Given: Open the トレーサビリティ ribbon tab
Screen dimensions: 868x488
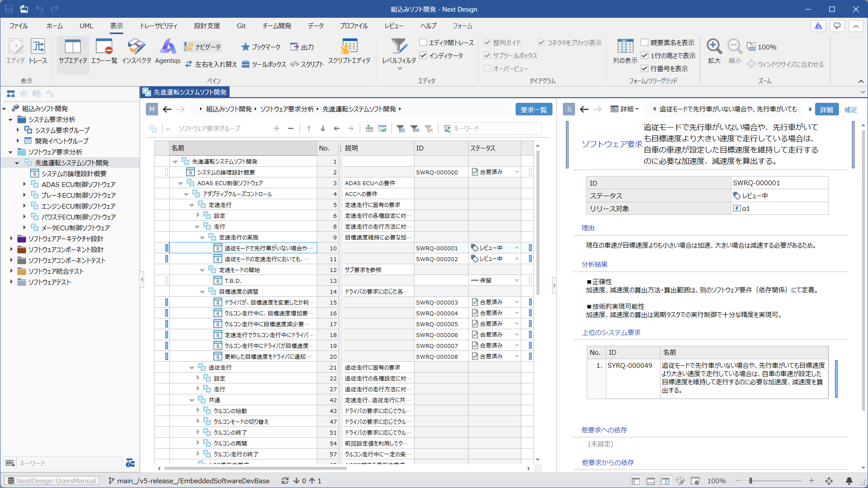Looking at the screenshot, I should [158, 26].
